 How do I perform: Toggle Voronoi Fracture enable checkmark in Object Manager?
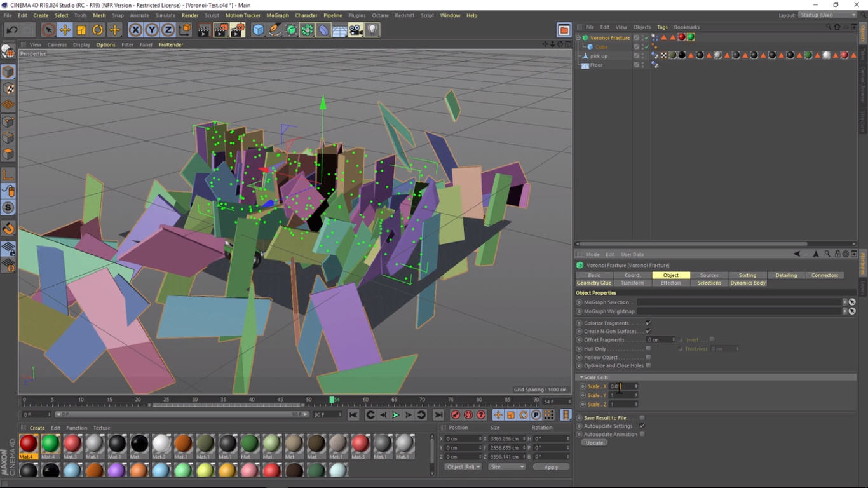tap(646, 37)
